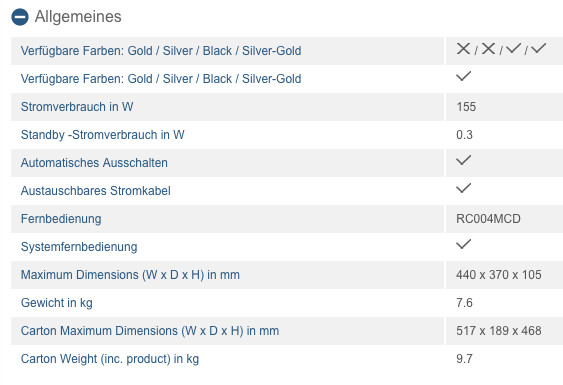Image resolution: width=563 pixels, height=385 pixels.
Task: Click the Fernbedienung value RC004MCD
Action: (x=488, y=219)
